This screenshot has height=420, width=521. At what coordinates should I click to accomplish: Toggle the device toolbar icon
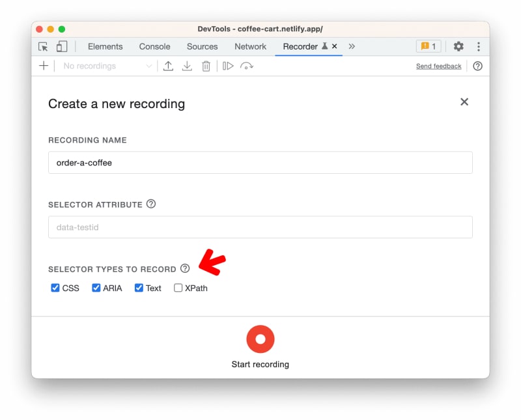pos(62,47)
